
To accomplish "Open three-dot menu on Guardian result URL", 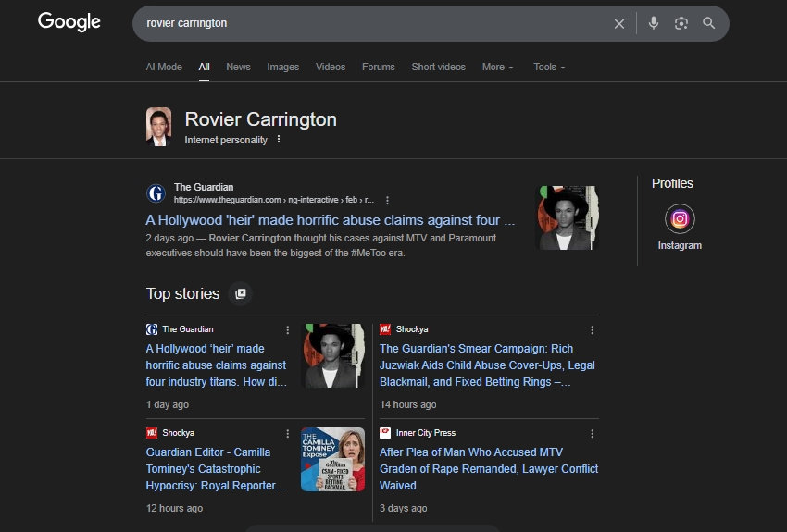I will [x=387, y=200].
